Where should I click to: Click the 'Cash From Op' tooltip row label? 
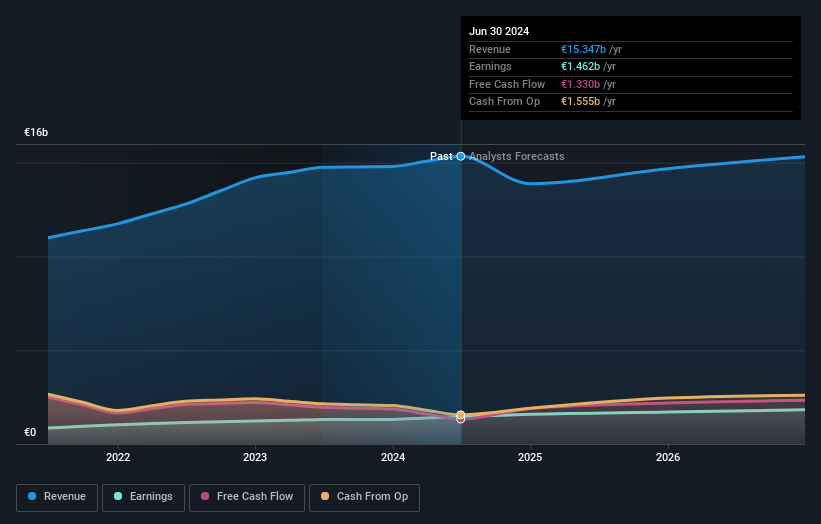504,102
